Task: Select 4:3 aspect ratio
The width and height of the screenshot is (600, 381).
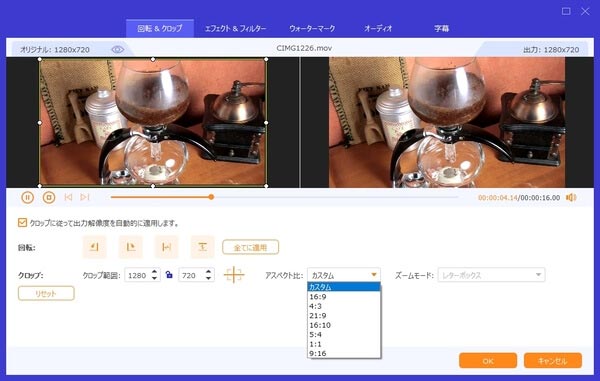Action: pos(344,306)
